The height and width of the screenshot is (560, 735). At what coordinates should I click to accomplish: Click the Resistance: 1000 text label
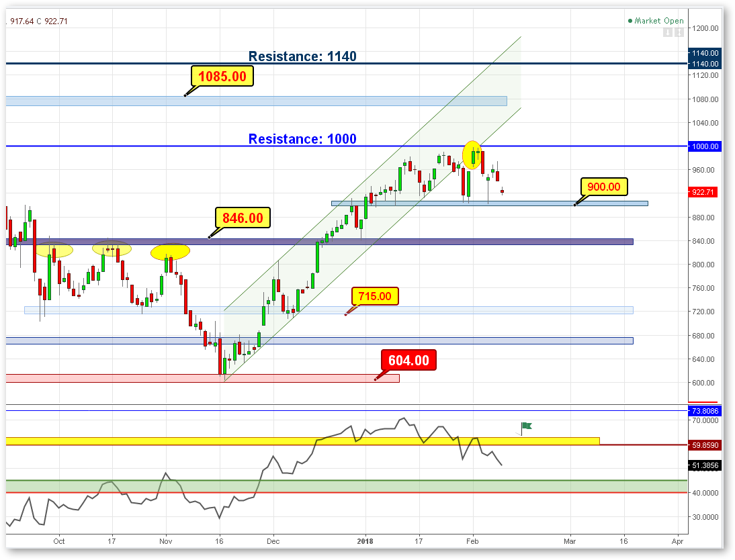pyautogui.click(x=302, y=139)
